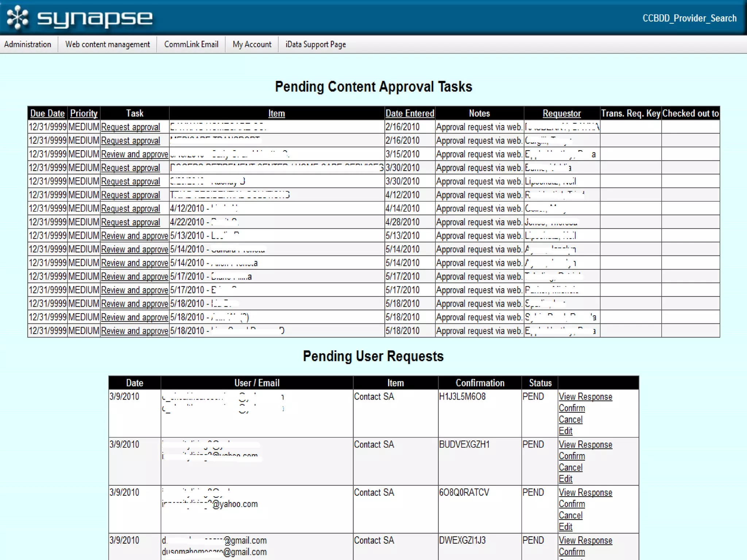
Task: Open the Administration menu
Action: (28, 44)
